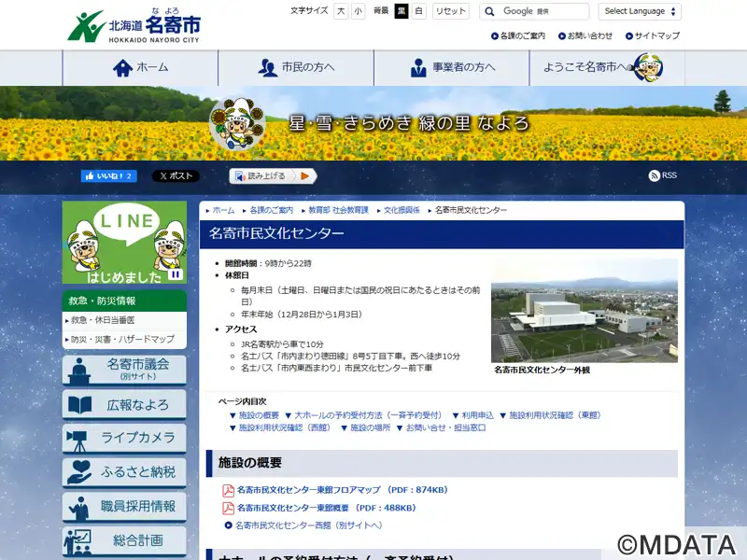Open the 事業者の方へ navigation tab
This screenshot has width=747, height=560.
(x=452, y=67)
